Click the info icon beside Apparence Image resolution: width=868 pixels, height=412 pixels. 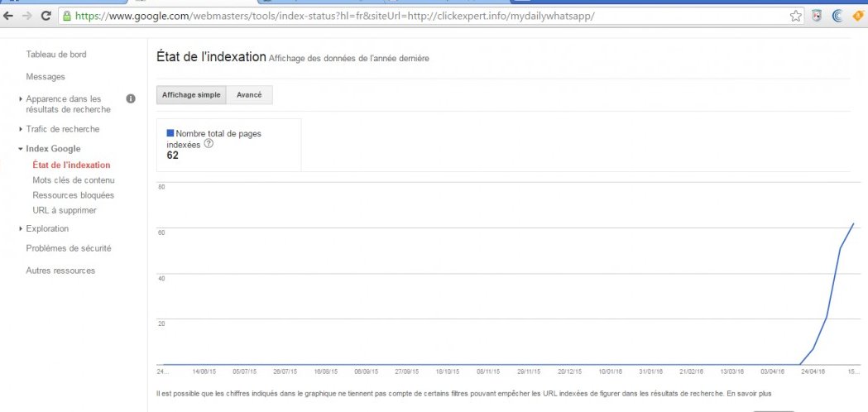click(131, 98)
